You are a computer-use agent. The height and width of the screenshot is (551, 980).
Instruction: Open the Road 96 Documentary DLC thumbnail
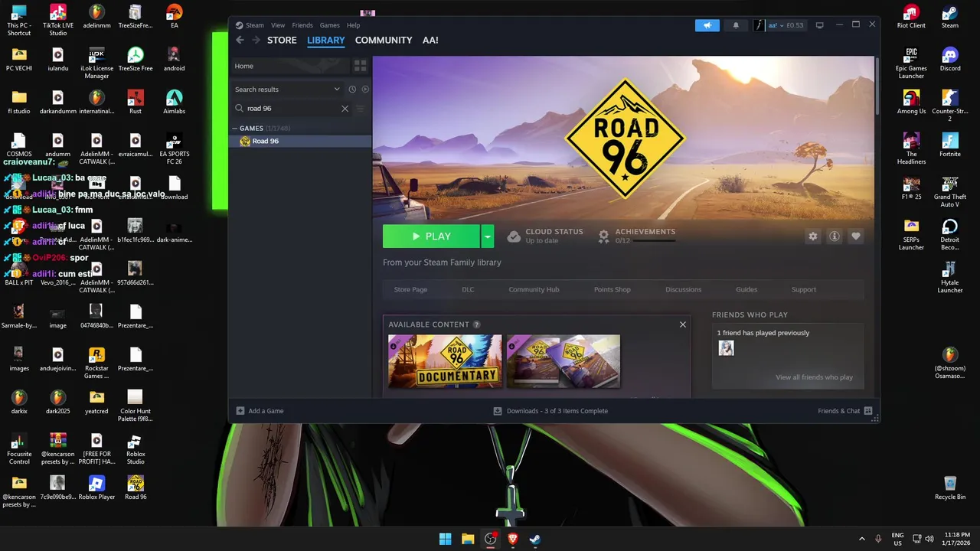pyautogui.click(x=445, y=361)
